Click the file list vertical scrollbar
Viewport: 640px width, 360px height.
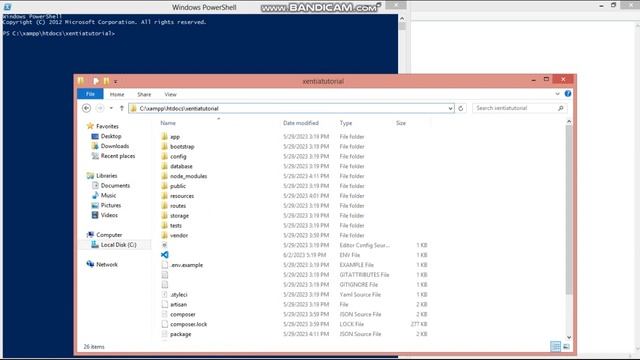(x=569, y=209)
